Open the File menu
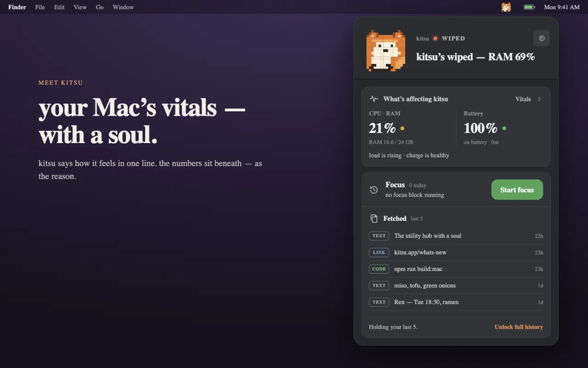Screen dimensions: 588x368 point(40,7)
